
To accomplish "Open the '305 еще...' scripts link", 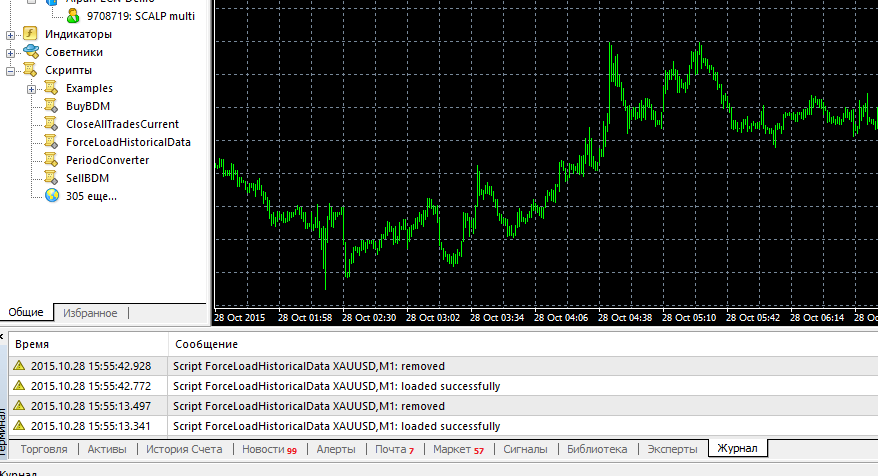I will click(x=91, y=196).
